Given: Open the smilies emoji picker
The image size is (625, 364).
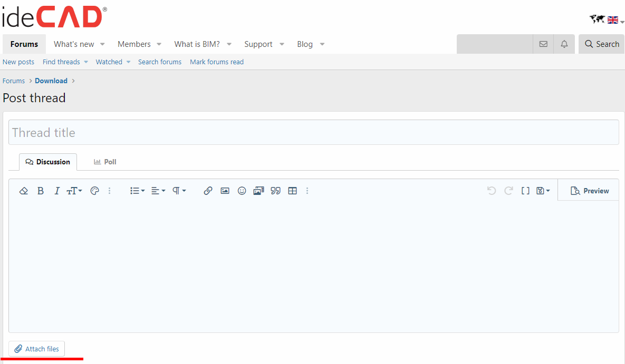Looking at the screenshot, I should 242,191.
